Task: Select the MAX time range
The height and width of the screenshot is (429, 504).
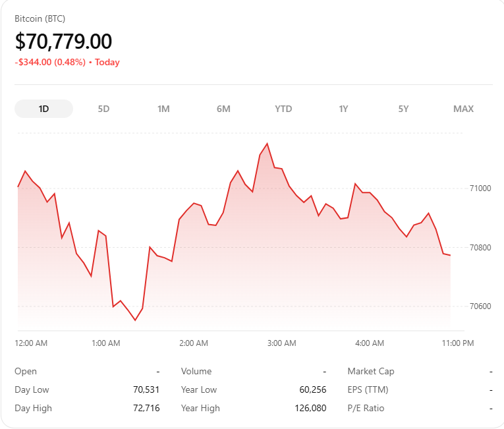Action: [463, 109]
